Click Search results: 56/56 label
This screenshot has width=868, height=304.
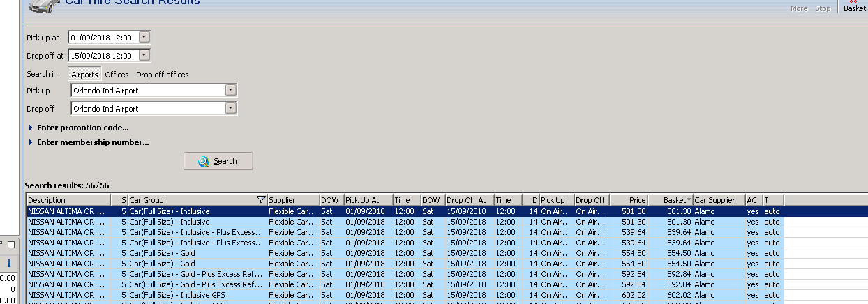pos(67,185)
